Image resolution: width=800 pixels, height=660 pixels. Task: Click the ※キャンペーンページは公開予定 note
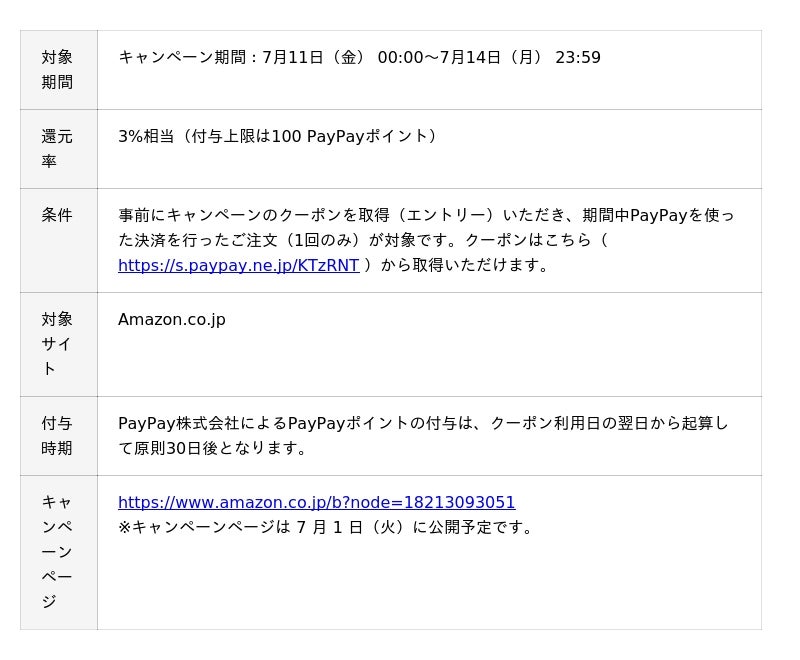(x=326, y=527)
